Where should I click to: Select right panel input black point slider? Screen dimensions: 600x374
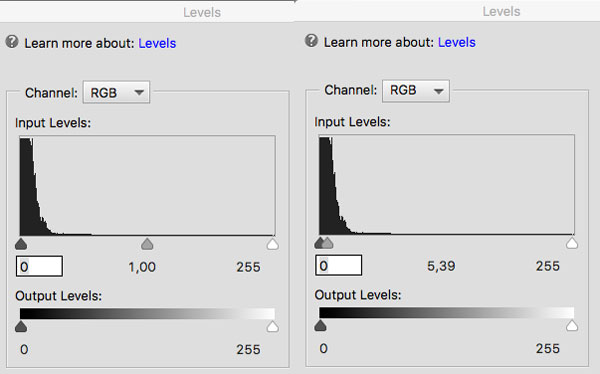319,243
